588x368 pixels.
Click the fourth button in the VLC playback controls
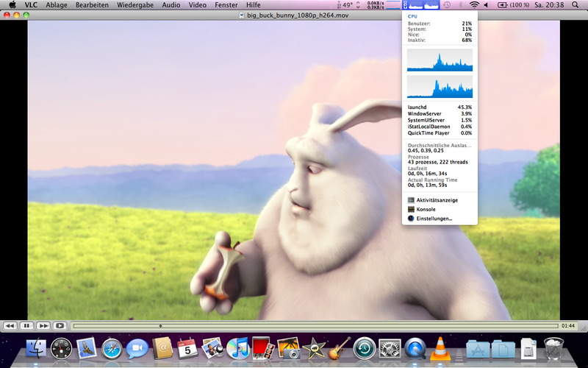point(60,325)
